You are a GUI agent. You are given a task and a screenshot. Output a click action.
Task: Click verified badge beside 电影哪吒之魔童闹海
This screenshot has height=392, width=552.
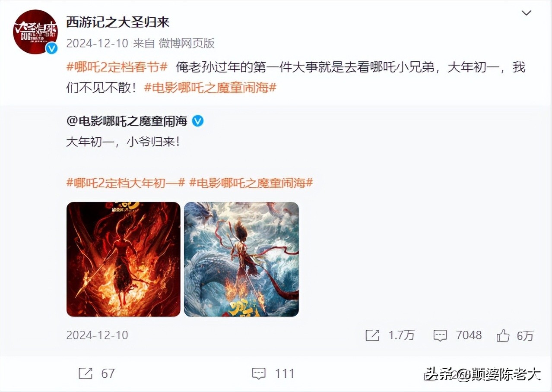[197, 121]
